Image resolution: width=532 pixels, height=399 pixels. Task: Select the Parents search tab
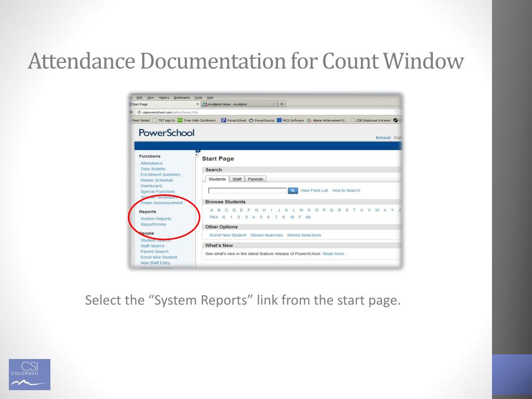(x=256, y=179)
